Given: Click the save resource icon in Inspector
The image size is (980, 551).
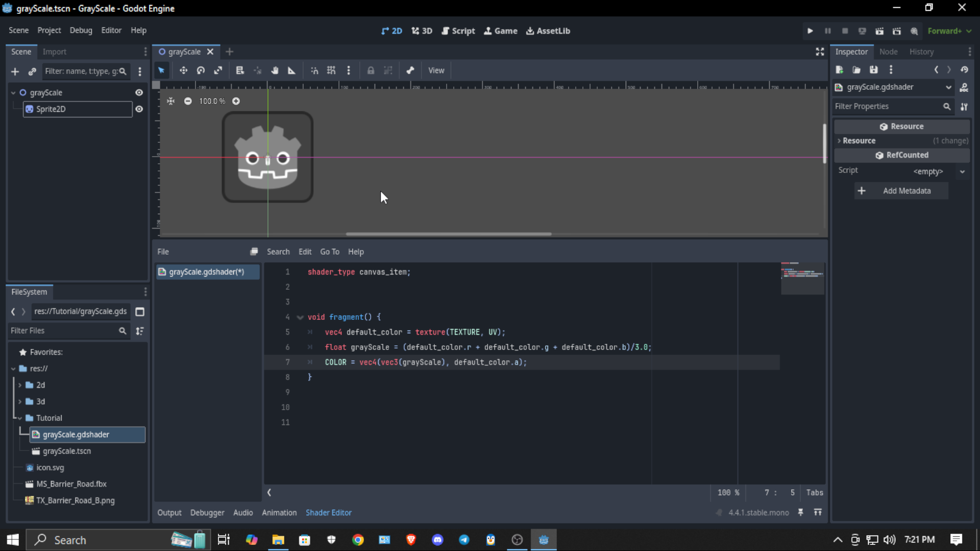Looking at the screenshot, I should pyautogui.click(x=874, y=70).
